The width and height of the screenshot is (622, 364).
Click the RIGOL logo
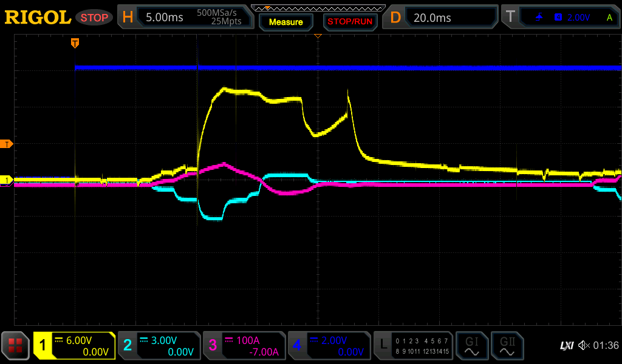coord(38,18)
